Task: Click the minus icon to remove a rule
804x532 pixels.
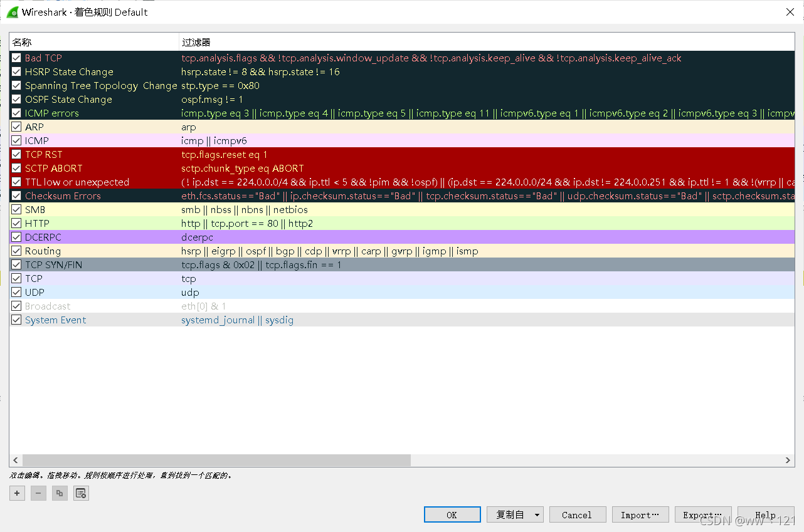Action: pos(38,493)
